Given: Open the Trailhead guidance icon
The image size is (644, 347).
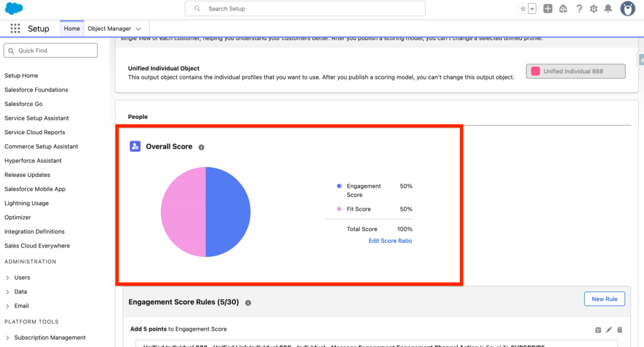Looking at the screenshot, I should (563, 9).
